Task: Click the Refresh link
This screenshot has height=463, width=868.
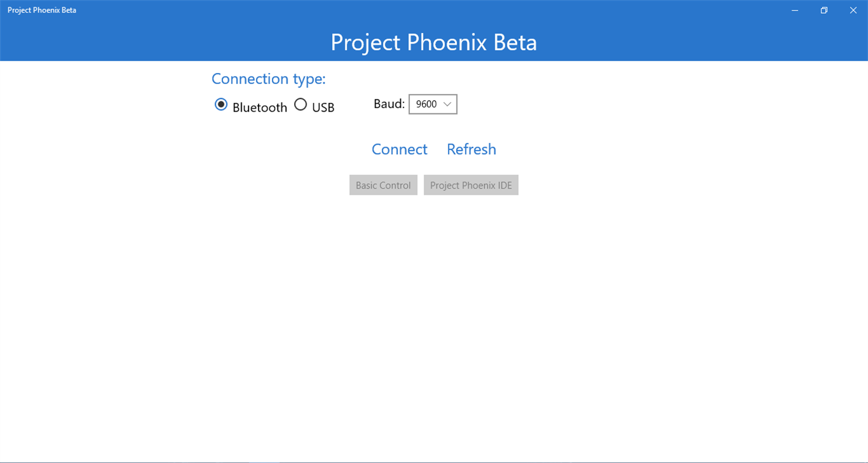Action: tap(471, 149)
